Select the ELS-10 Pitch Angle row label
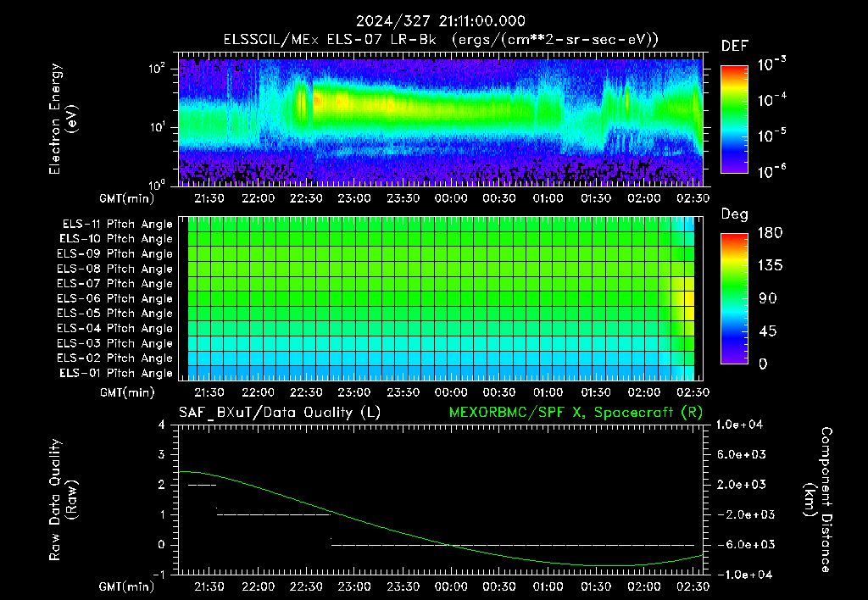The height and width of the screenshot is (600, 868). click(116, 239)
